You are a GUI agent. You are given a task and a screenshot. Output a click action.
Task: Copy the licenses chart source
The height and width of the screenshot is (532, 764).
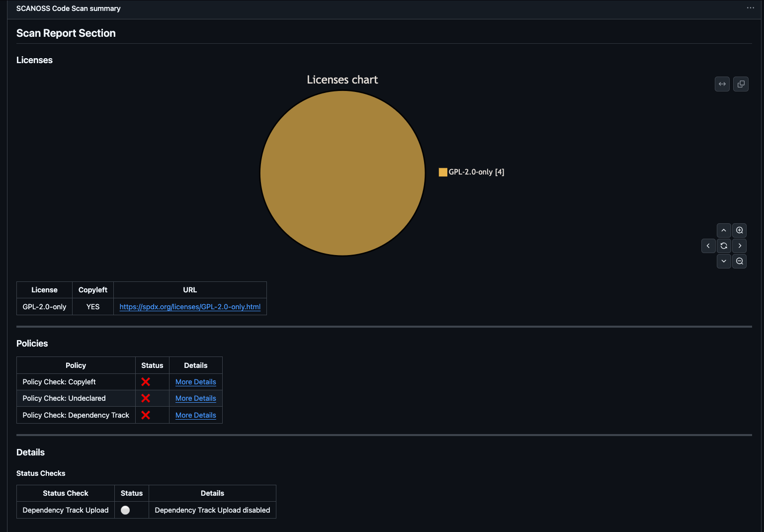[x=741, y=84]
